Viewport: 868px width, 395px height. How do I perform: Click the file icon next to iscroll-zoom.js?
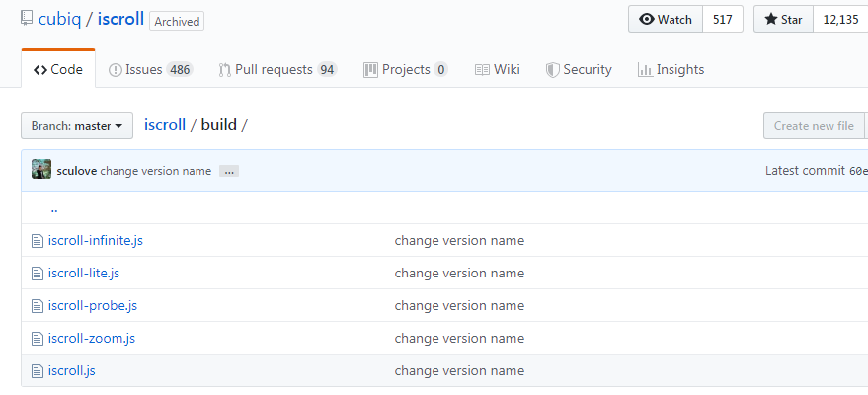[38, 339]
